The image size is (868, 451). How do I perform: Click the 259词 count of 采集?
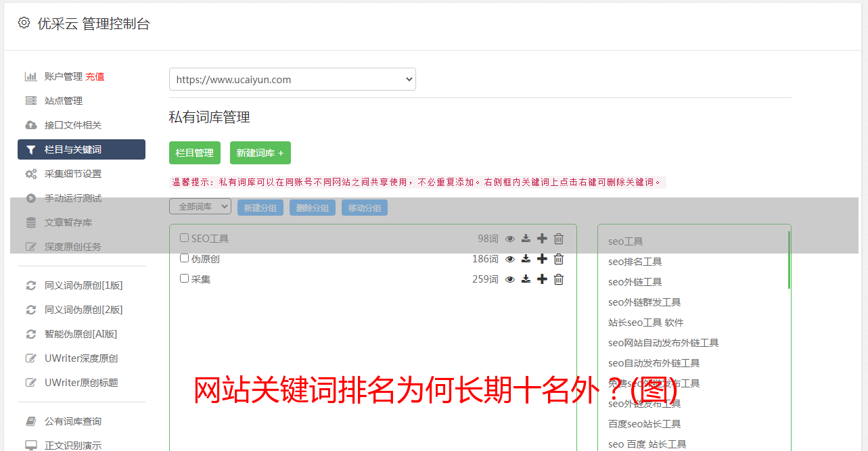click(485, 279)
